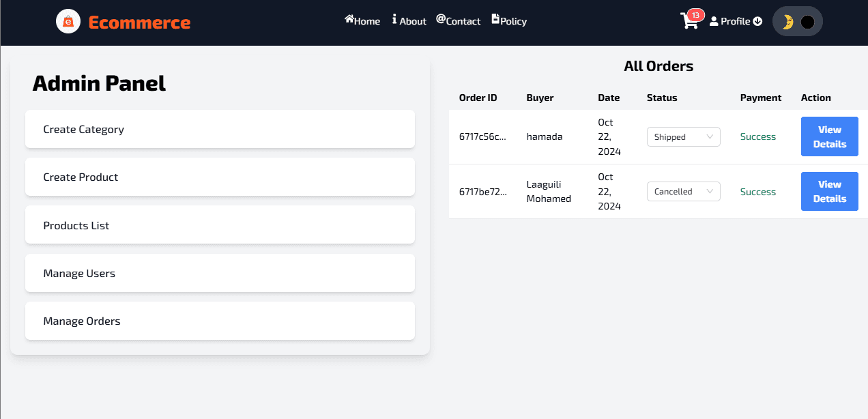The width and height of the screenshot is (868, 419).
Task: Click the Ecommerce shopping bag logo icon
Action: pos(68,21)
